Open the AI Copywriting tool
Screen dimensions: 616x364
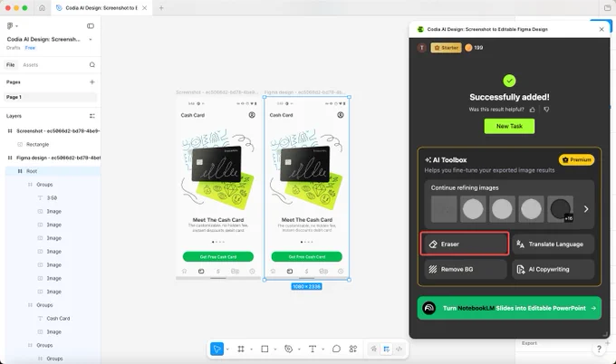553,269
